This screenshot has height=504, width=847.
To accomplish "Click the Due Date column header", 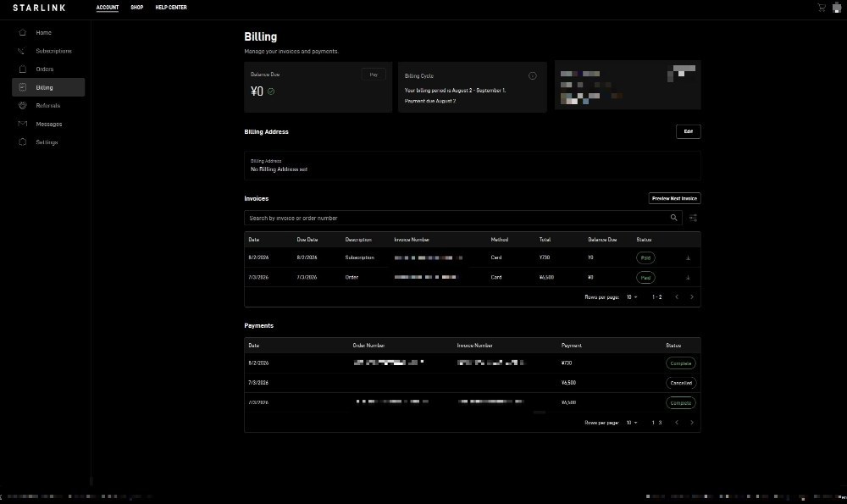I will pyautogui.click(x=307, y=240).
